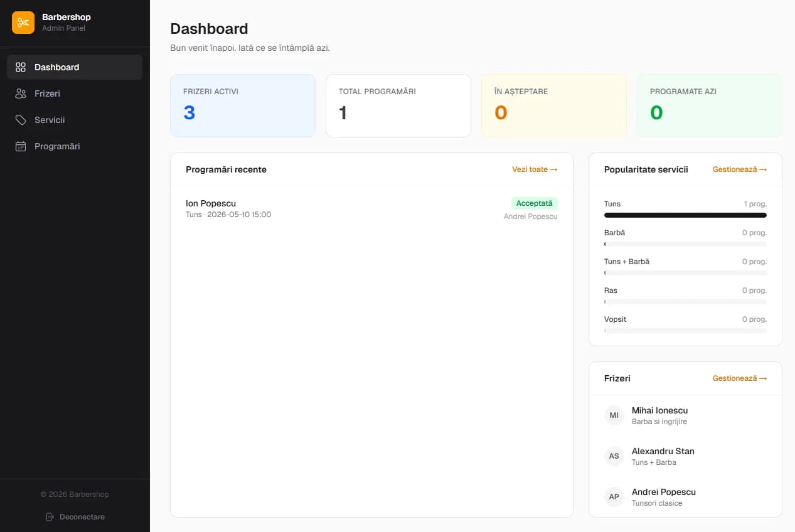795x532 pixels.
Task: Click the 1 prog. count for Tuns
Action: 755,204
